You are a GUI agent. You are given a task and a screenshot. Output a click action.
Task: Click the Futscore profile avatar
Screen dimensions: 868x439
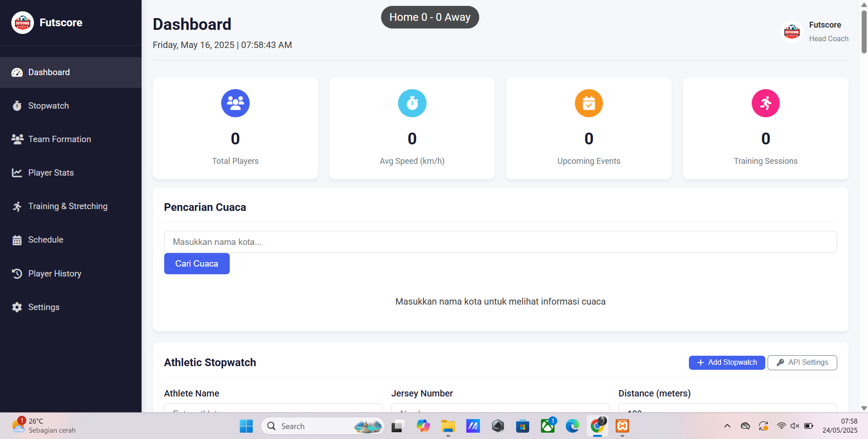(x=792, y=32)
